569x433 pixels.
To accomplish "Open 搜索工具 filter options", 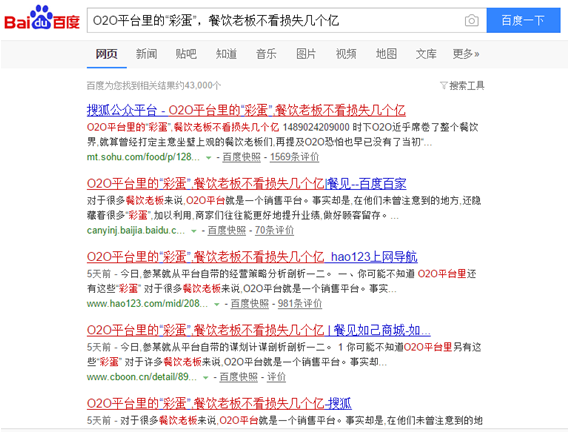I will pos(462,86).
